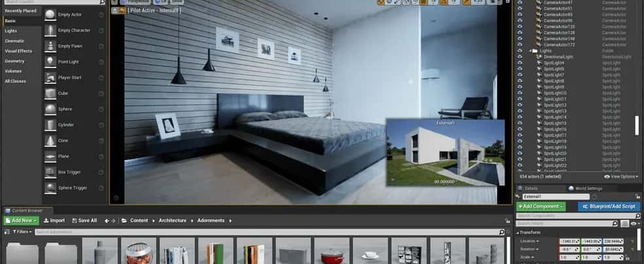Viewport: 644px width, 264px height.
Task: Toggle visibility of SpotLight10
Action: tap(520, 93)
